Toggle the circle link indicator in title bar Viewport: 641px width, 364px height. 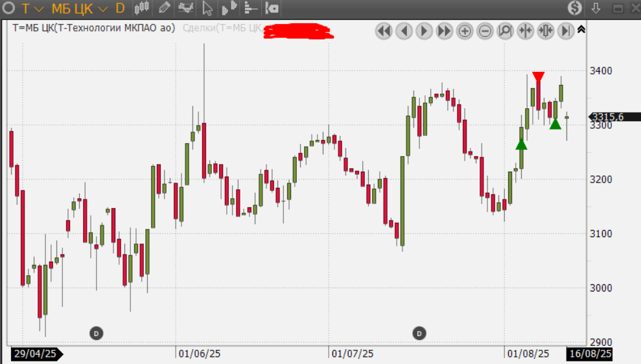pyautogui.click(x=10, y=8)
